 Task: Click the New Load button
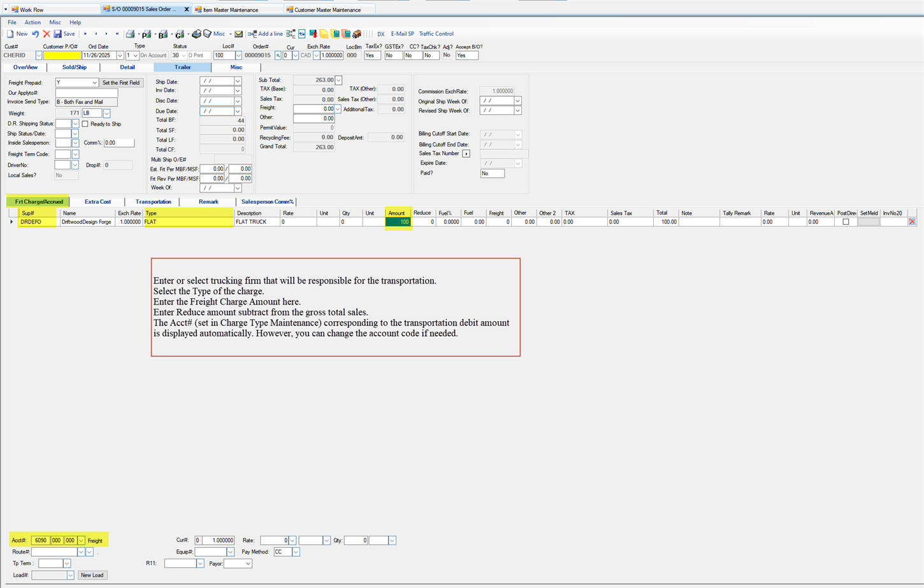pyautogui.click(x=92, y=575)
